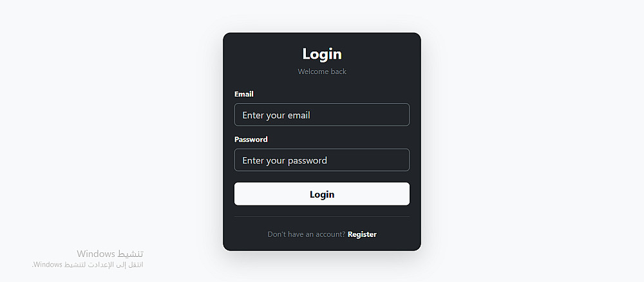Click the divider line below Login button
Screen dimensions: 644x282
(x=321, y=216)
